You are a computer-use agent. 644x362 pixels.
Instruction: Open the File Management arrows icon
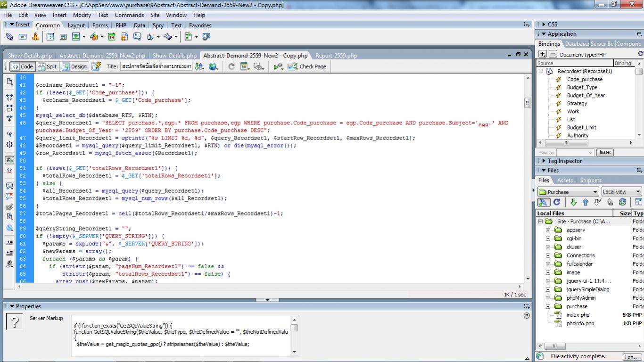[199, 66]
